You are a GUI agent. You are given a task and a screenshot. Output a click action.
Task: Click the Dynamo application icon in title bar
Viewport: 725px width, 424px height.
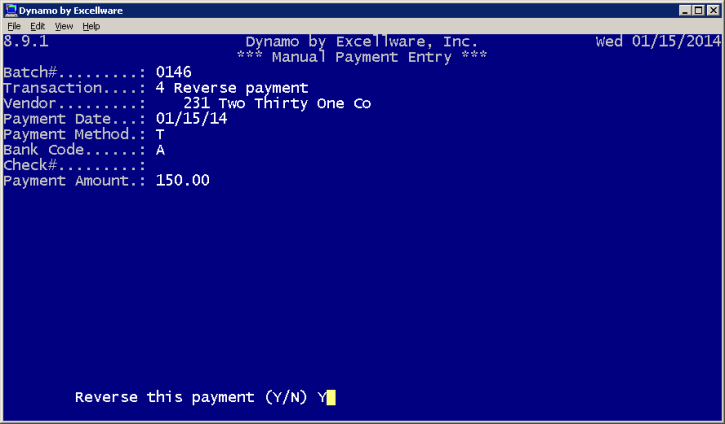(11, 10)
